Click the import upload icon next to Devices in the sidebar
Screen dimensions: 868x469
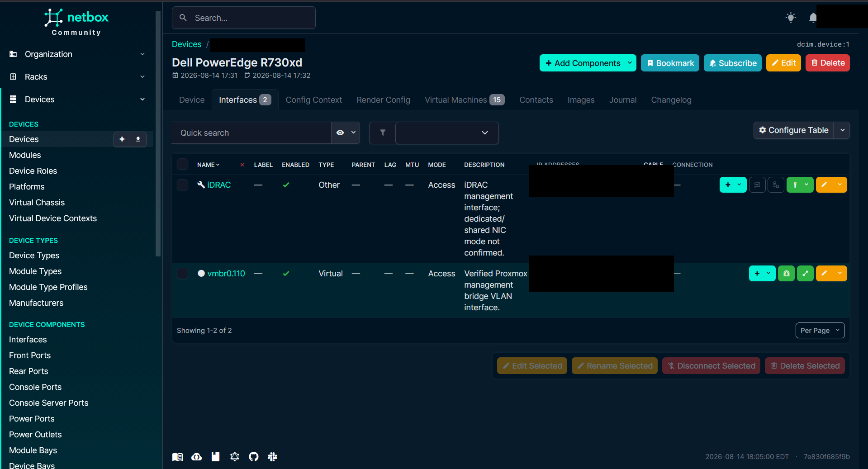coord(138,139)
